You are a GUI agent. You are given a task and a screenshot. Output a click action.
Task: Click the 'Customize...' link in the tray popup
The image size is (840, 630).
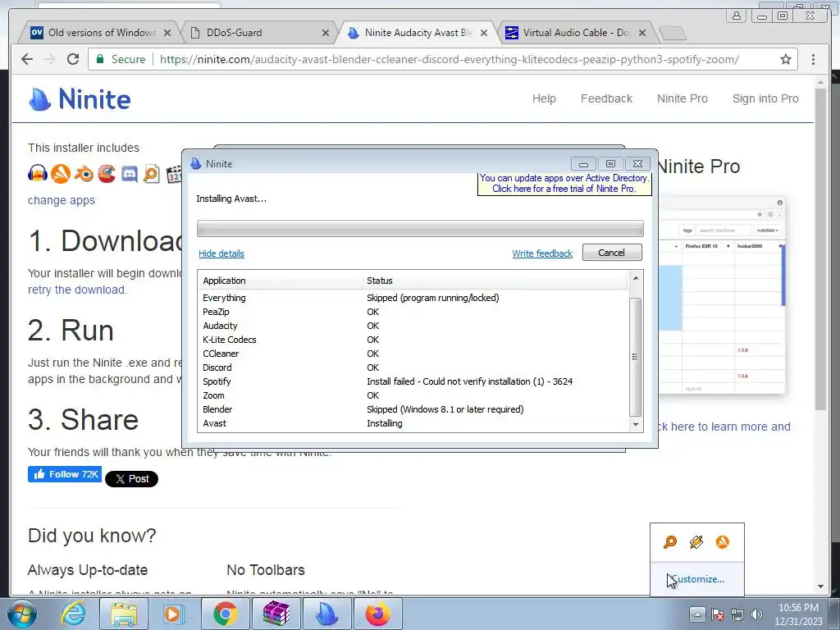697,579
